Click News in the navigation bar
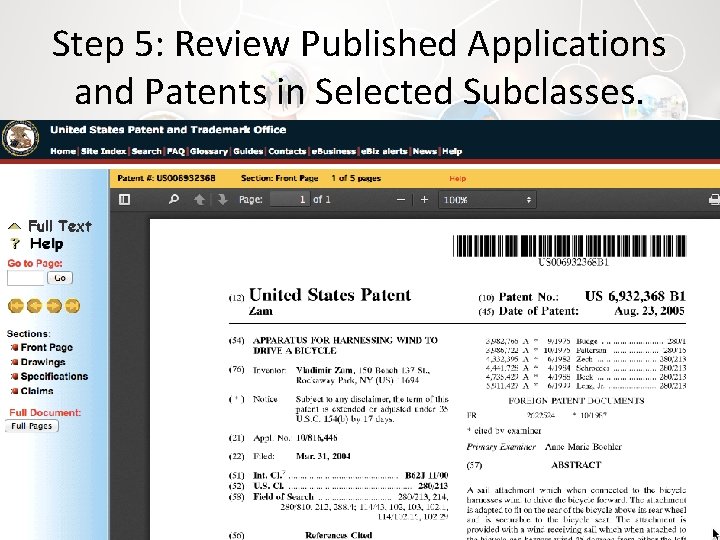 coord(425,151)
